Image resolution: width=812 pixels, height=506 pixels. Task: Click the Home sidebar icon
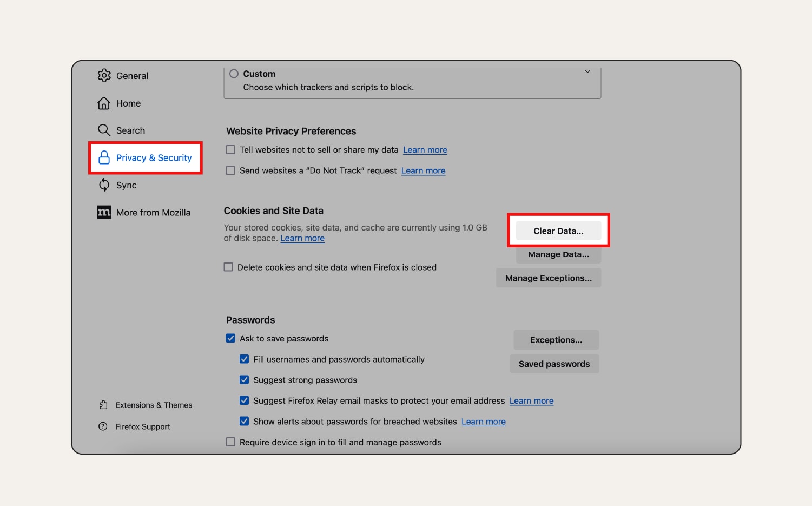(104, 103)
